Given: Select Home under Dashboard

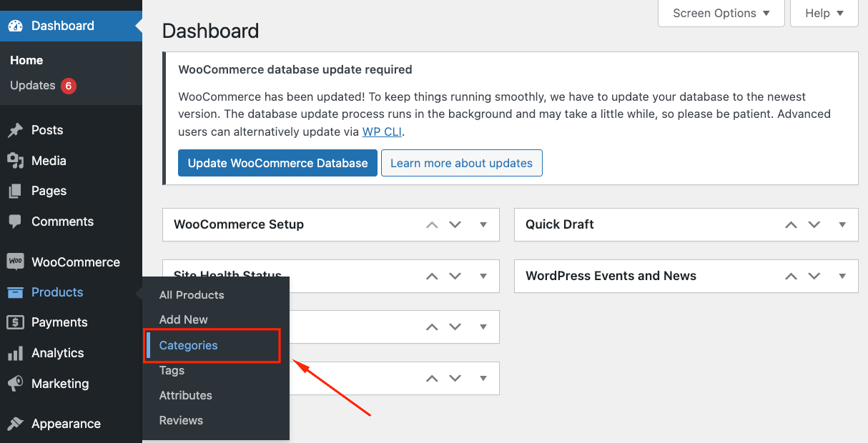Looking at the screenshot, I should (26, 61).
